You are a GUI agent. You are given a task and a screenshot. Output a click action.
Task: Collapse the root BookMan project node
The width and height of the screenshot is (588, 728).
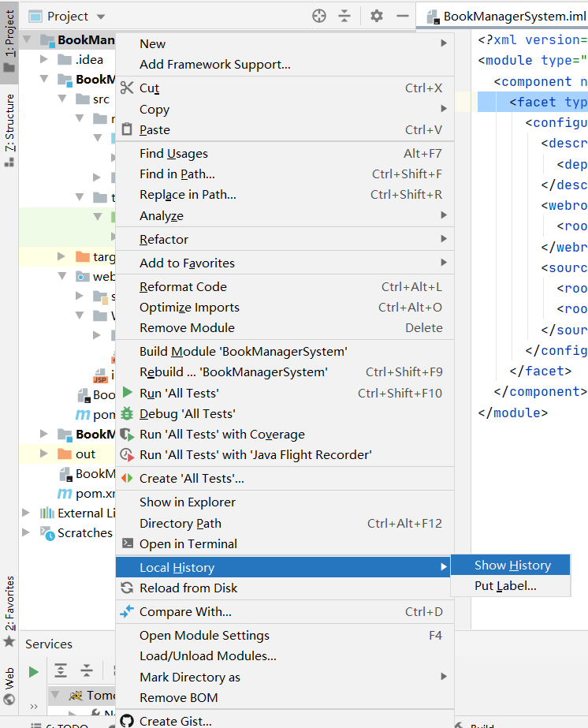pyautogui.click(x=27, y=39)
